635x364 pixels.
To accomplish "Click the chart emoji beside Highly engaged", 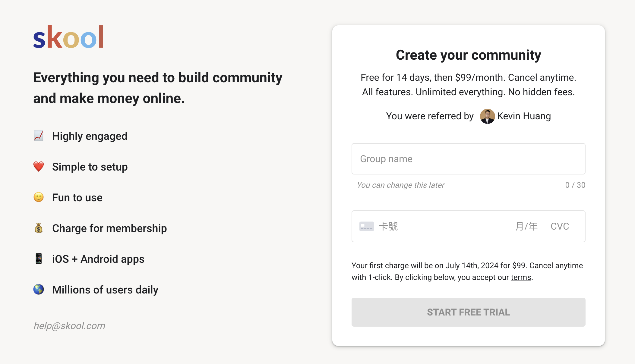I will click(x=39, y=136).
